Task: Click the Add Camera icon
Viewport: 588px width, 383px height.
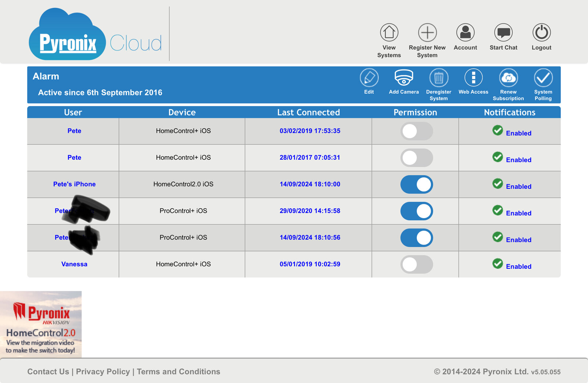Action: point(404,77)
